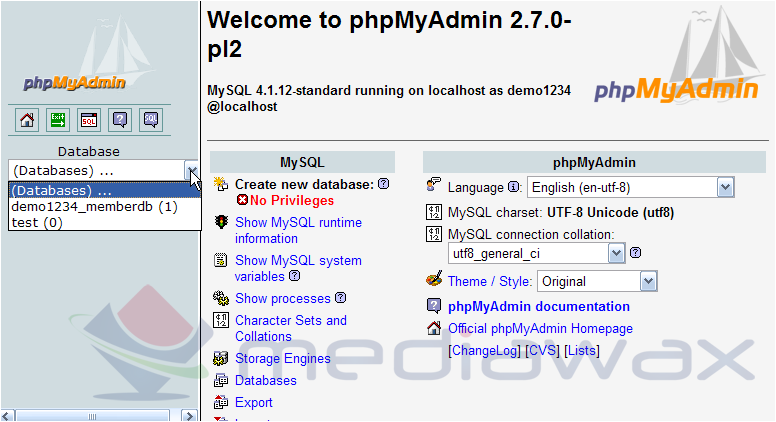The image size is (776, 422).
Task: Click the Databases icon in MySQL list
Action: [x=221, y=380]
